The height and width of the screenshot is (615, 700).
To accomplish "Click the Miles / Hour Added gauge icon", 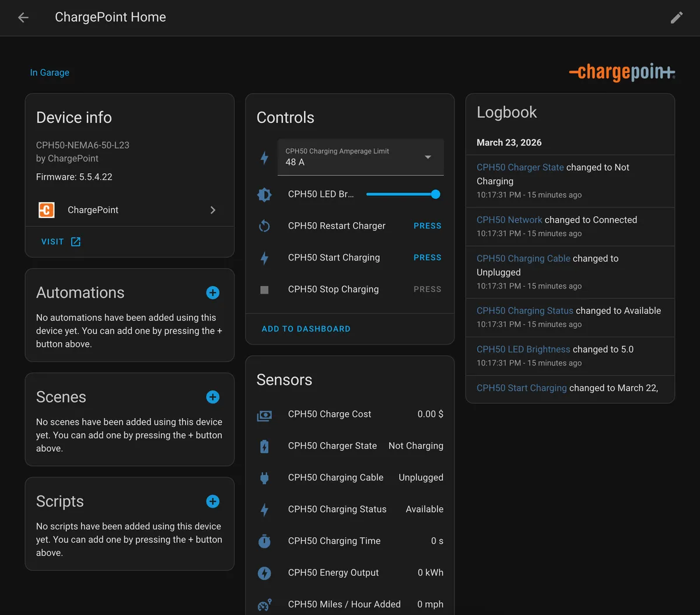I will [264, 605].
